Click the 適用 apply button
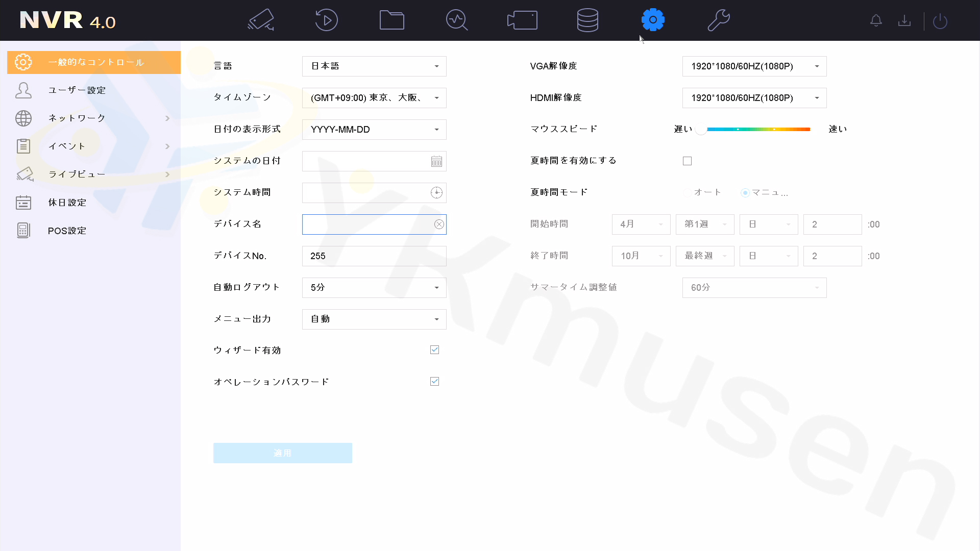The image size is (980, 551). tap(283, 453)
